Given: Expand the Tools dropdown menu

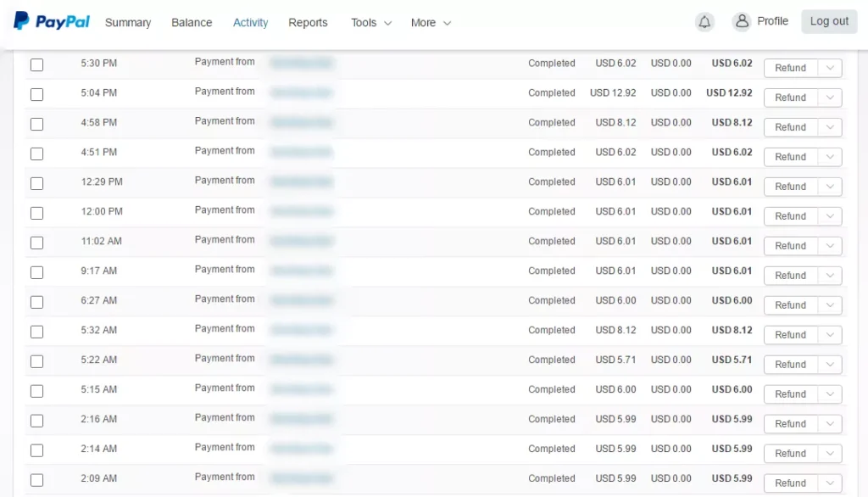Looking at the screenshot, I should pos(371,23).
